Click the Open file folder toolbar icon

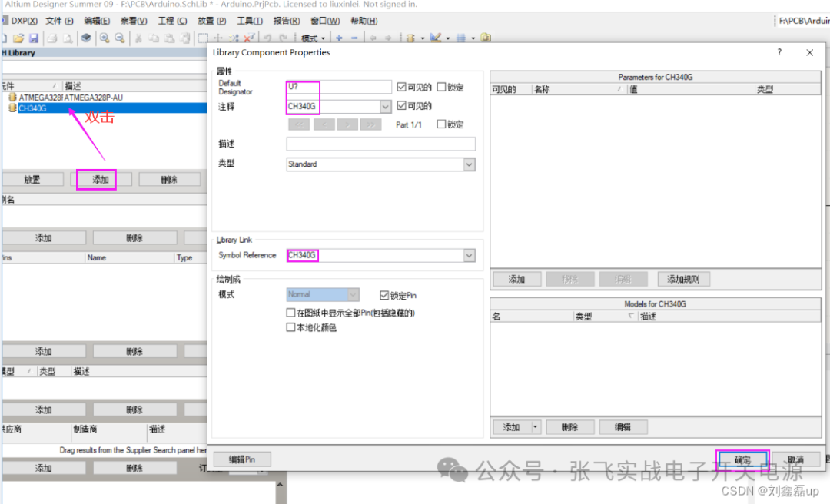click(x=18, y=38)
